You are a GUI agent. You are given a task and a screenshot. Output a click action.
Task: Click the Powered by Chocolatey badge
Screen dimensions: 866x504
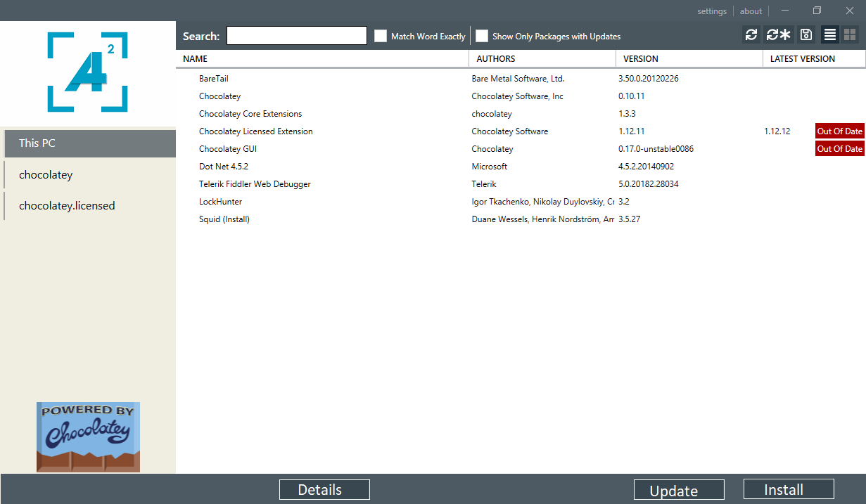pyautogui.click(x=88, y=437)
